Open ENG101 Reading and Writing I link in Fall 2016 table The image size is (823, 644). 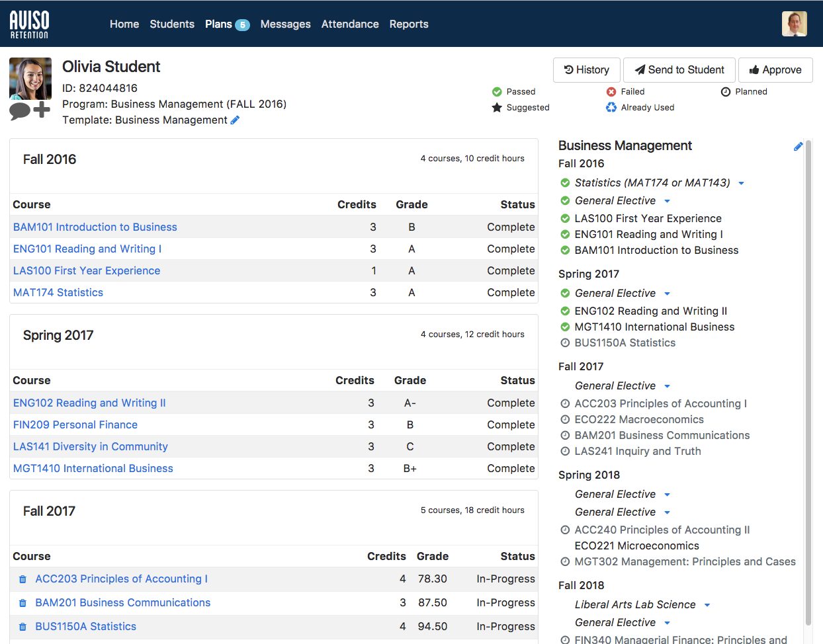[x=87, y=249]
